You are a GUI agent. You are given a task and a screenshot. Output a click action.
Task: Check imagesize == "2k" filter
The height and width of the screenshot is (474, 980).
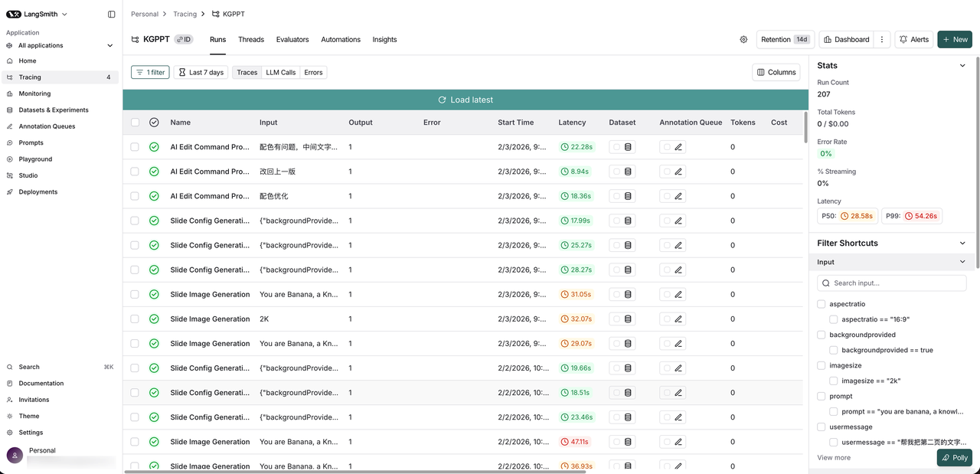point(834,381)
